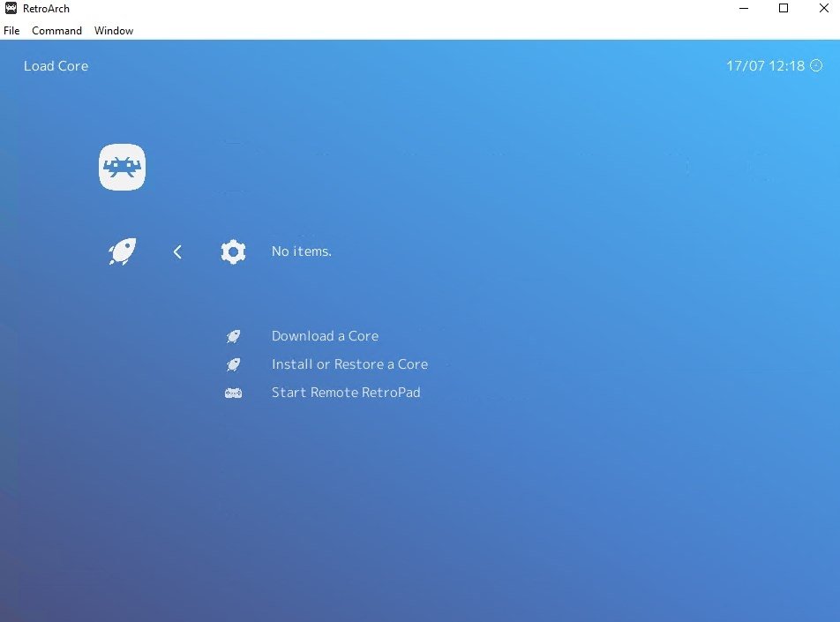Viewport: 840px width, 622px height.
Task: Select the "No items." entry
Action: (x=302, y=251)
